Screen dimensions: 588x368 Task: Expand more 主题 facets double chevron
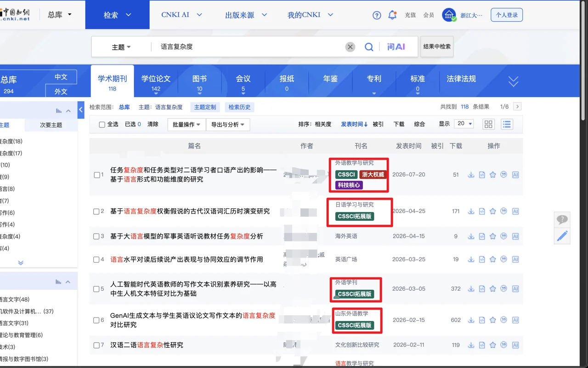pos(21,263)
